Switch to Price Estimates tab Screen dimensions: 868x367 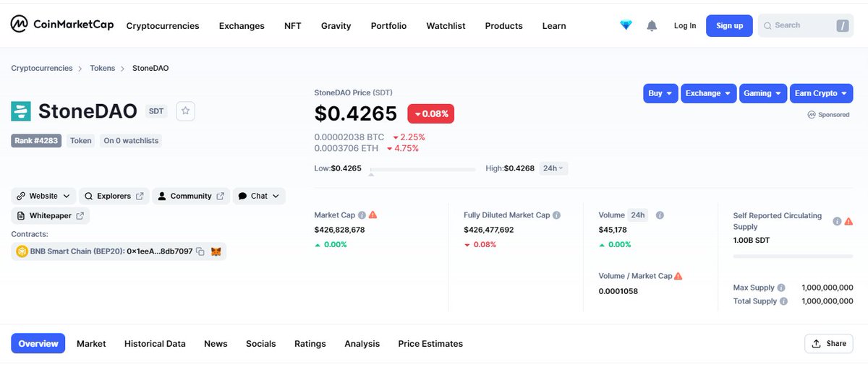430,344
